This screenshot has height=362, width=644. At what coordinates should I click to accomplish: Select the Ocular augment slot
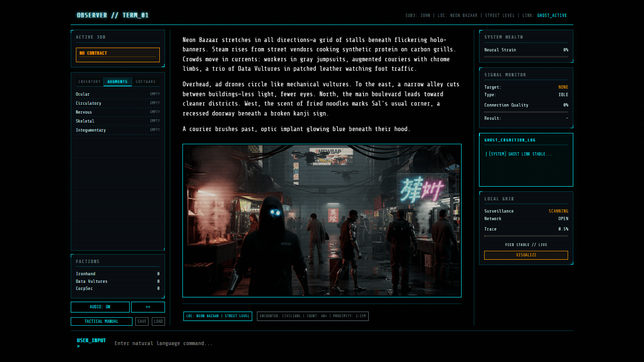point(117,94)
